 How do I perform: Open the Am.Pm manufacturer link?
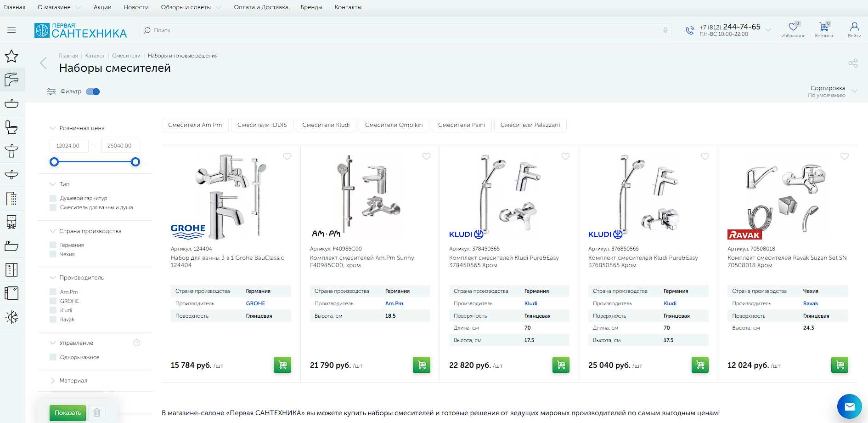(x=394, y=303)
